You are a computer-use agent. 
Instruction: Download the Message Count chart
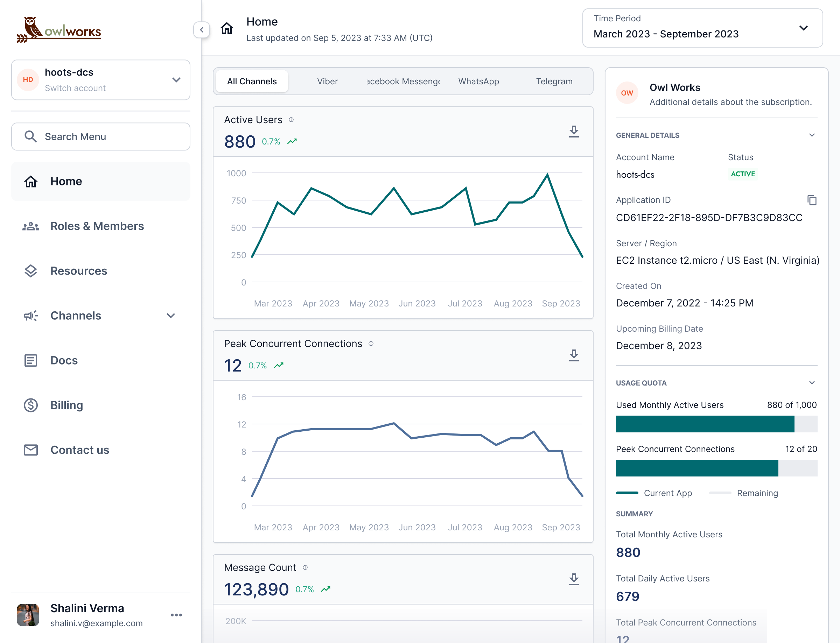[x=574, y=579]
